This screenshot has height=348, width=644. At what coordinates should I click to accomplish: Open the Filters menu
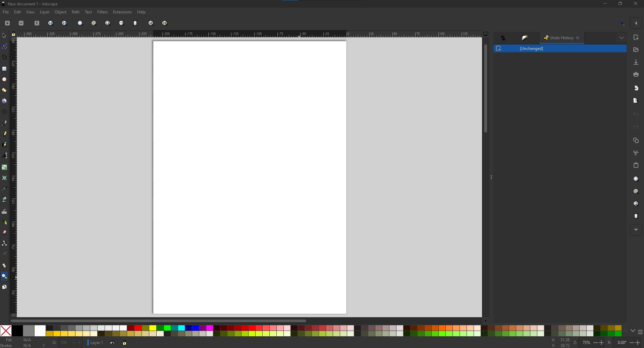pyautogui.click(x=102, y=12)
